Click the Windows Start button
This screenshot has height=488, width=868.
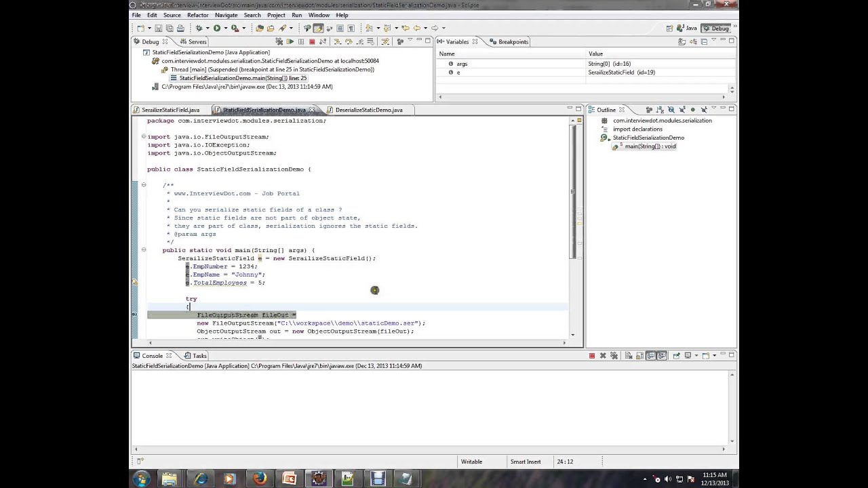click(141, 479)
